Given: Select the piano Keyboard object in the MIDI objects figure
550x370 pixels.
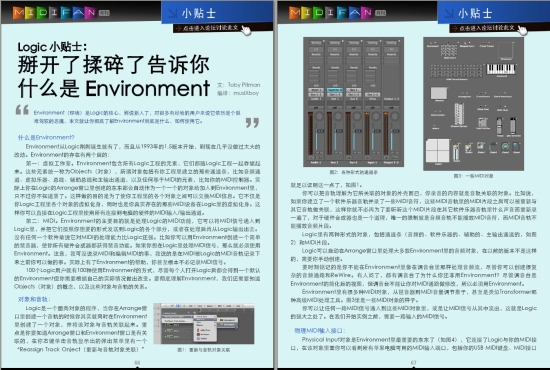Looking at the screenshot, I should coord(501,69).
